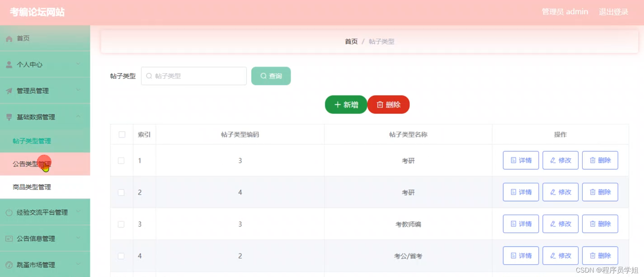The height and width of the screenshot is (277, 644).
Task: Click the 帖子类型名称 column header
Action: [408, 134]
